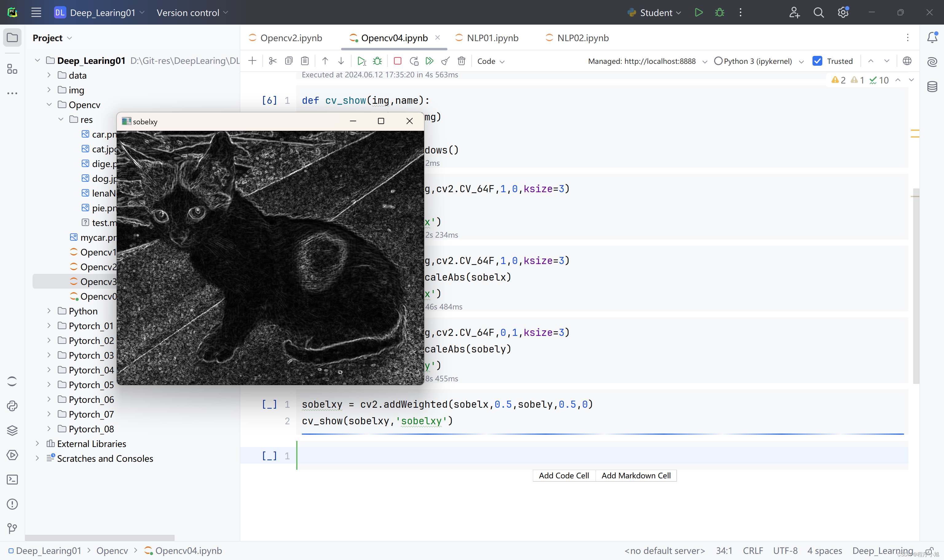
Task: Go to next highlighted problem arrow
Action: coord(911,80)
